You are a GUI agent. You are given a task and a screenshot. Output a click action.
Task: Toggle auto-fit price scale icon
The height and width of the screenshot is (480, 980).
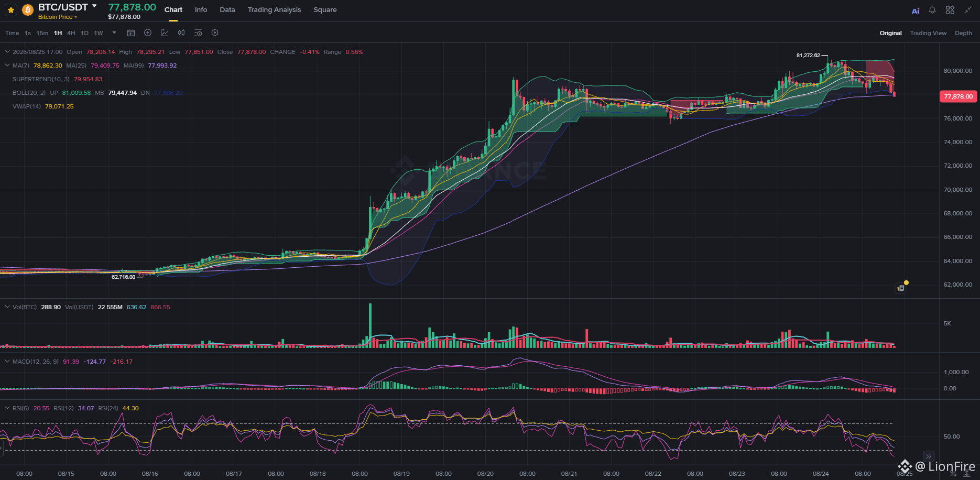pyautogui.click(x=967, y=474)
